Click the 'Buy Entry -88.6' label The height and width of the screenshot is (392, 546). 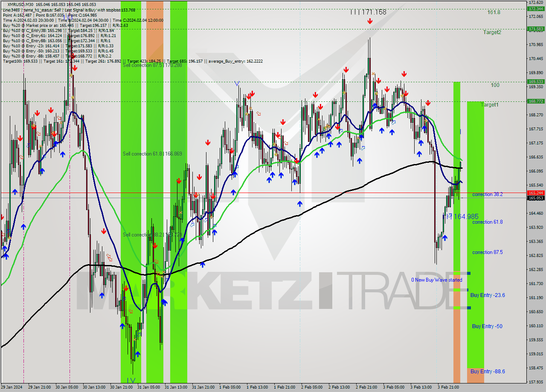488,372
